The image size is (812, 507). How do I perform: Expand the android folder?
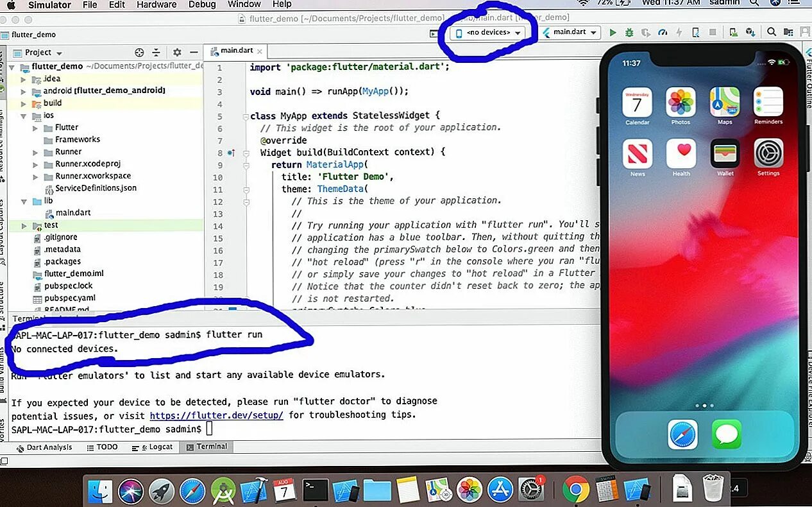click(24, 91)
